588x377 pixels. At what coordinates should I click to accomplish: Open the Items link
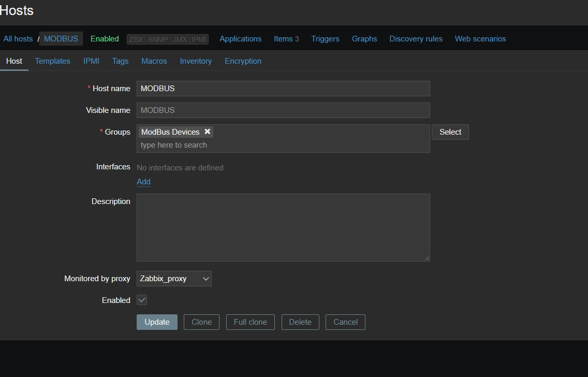(x=283, y=39)
